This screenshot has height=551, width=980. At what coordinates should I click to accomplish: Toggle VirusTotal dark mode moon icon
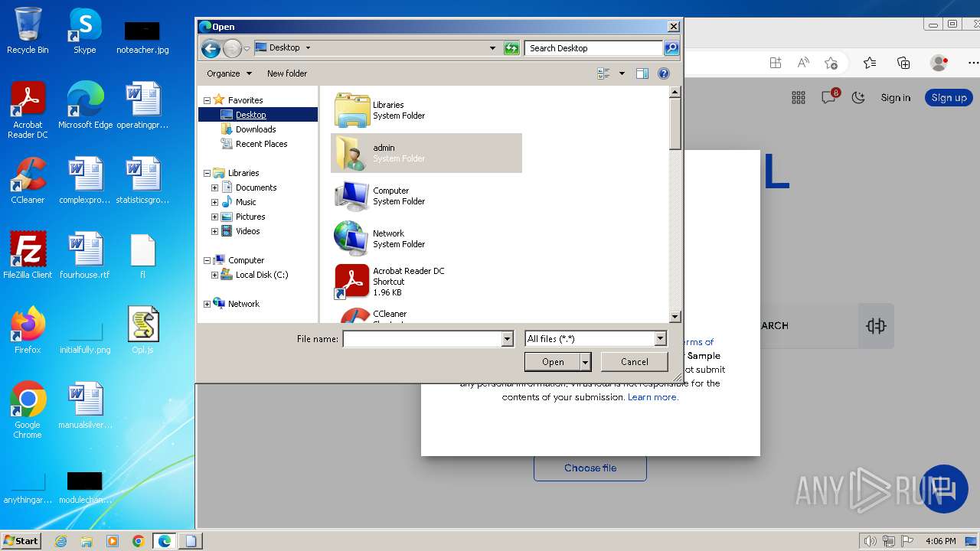pyautogui.click(x=858, y=97)
